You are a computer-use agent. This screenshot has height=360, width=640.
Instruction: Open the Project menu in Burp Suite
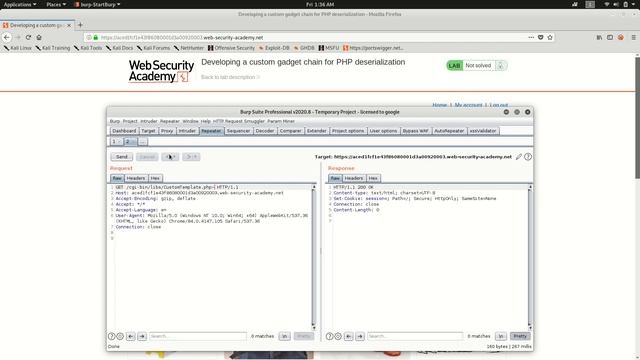coord(130,121)
